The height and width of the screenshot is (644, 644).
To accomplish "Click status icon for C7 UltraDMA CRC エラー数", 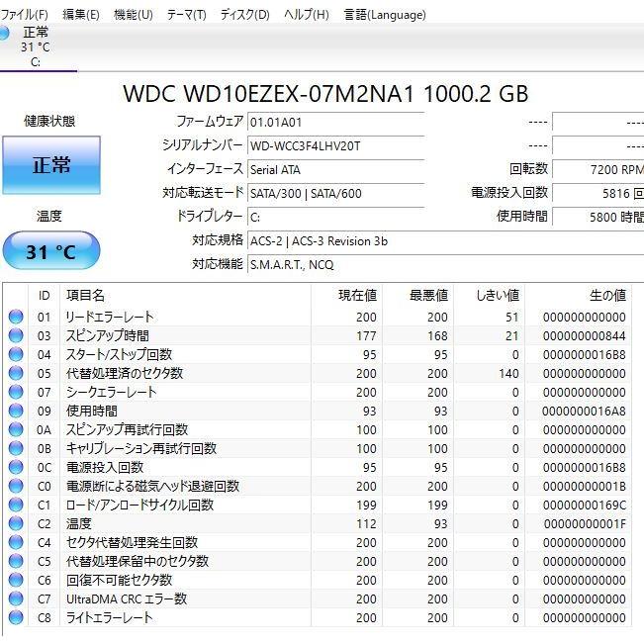I will 16,598.
